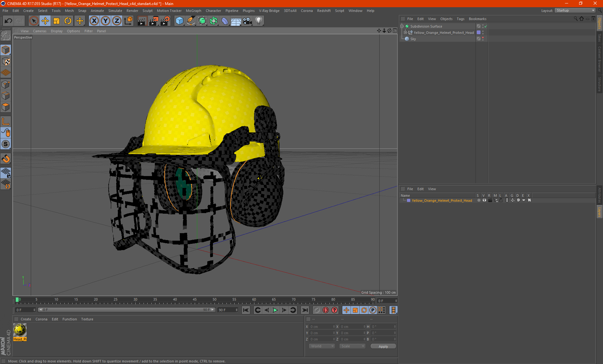Open the Deformer objects icon
Image resolution: width=603 pixels, height=364 pixels.
[x=225, y=21]
